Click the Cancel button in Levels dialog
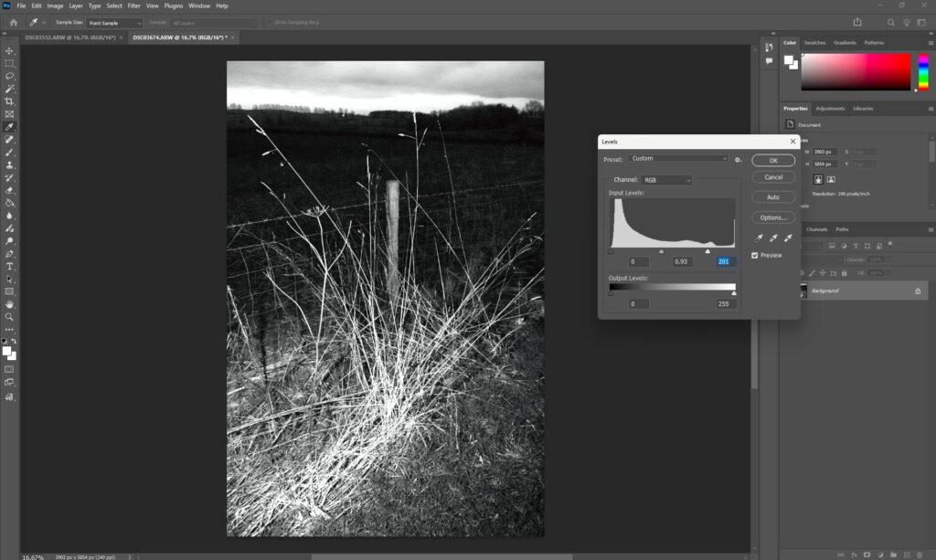The height and width of the screenshot is (560, 936). 773,177
